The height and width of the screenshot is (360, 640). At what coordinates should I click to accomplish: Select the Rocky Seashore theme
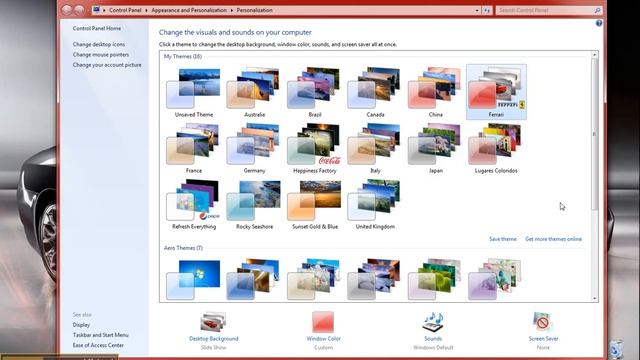point(254,204)
